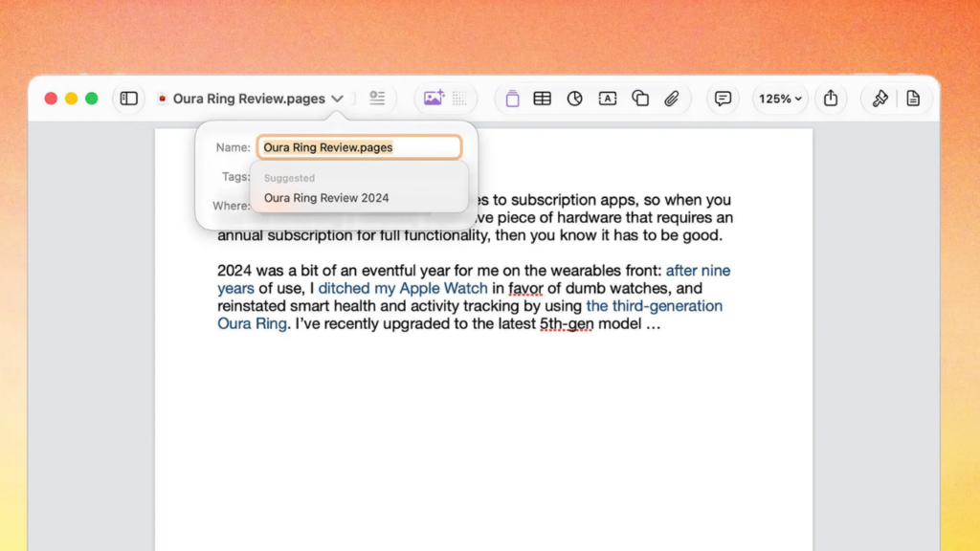Screen dimensions: 980x551
Task: Insert a table from the toolbar
Action: (x=542, y=99)
